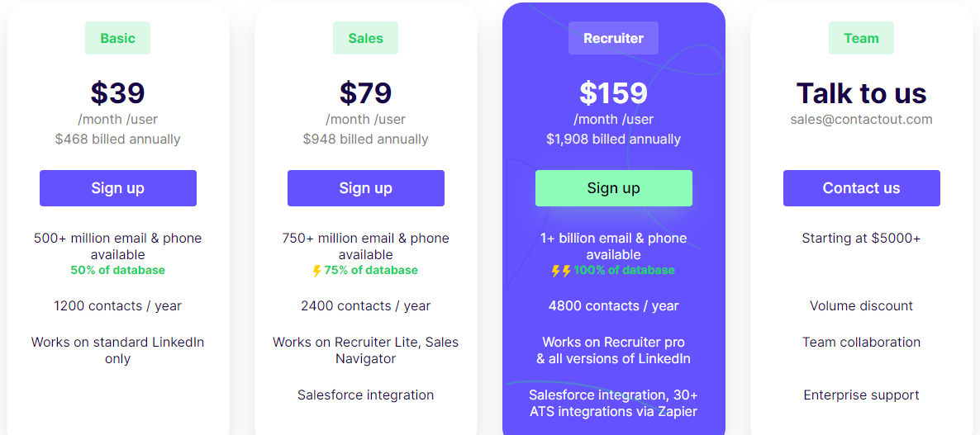Viewport: 980px width, 435px height.
Task: Click the double lightning bolt icon in Recruiter plan
Action: (561, 271)
